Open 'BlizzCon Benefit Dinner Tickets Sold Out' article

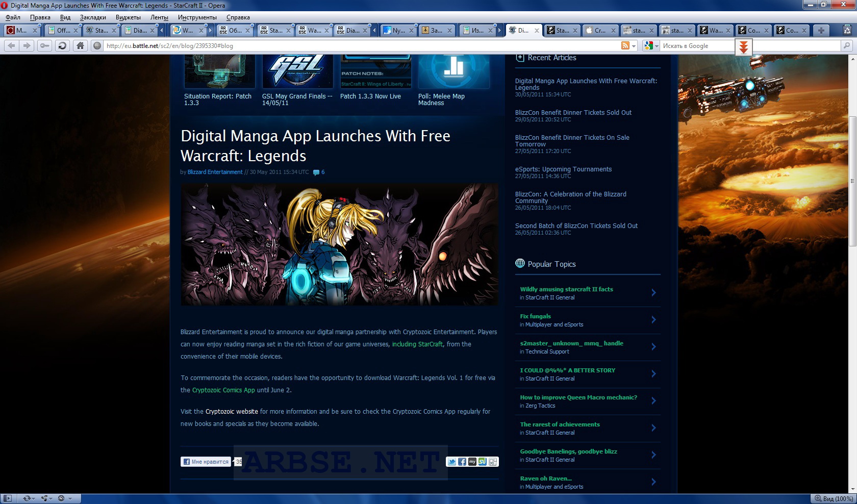point(573,113)
